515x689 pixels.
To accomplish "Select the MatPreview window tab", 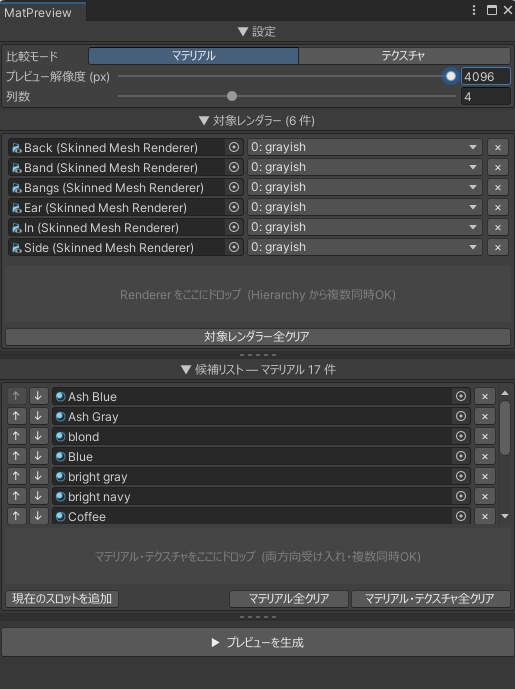I will [x=43, y=12].
